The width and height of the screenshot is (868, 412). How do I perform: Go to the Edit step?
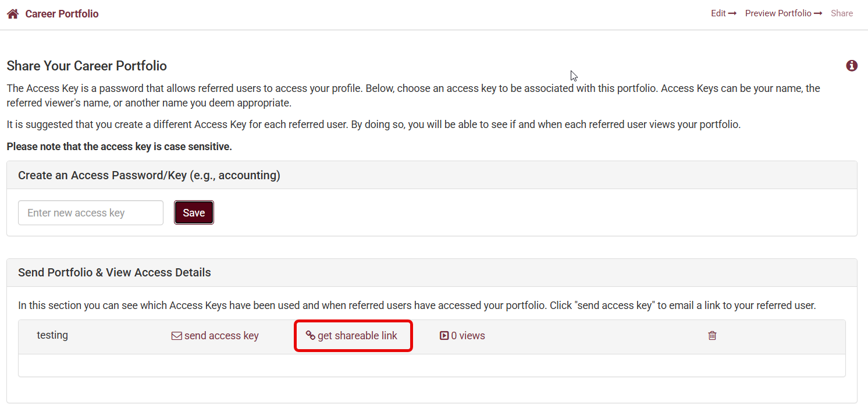coord(718,13)
